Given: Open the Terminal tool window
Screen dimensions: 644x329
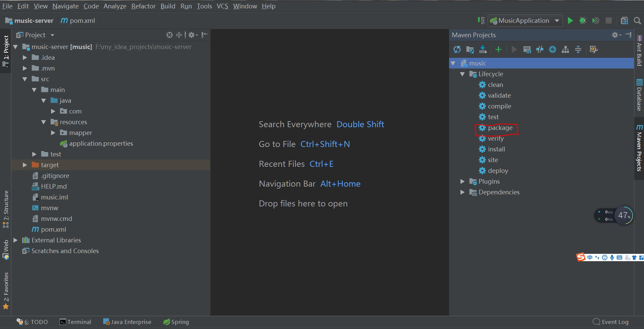Looking at the screenshot, I should pyautogui.click(x=75, y=322).
